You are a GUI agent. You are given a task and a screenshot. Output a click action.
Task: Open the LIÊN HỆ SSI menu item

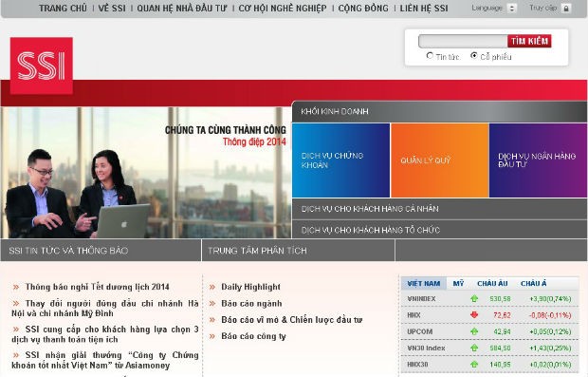pyautogui.click(x=424, y=9)
